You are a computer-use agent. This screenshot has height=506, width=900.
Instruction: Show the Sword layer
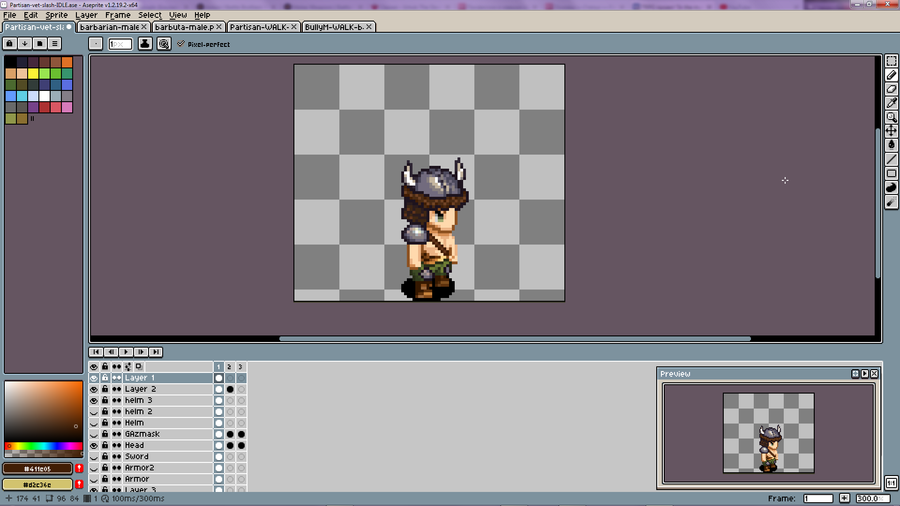click(94, 457)
